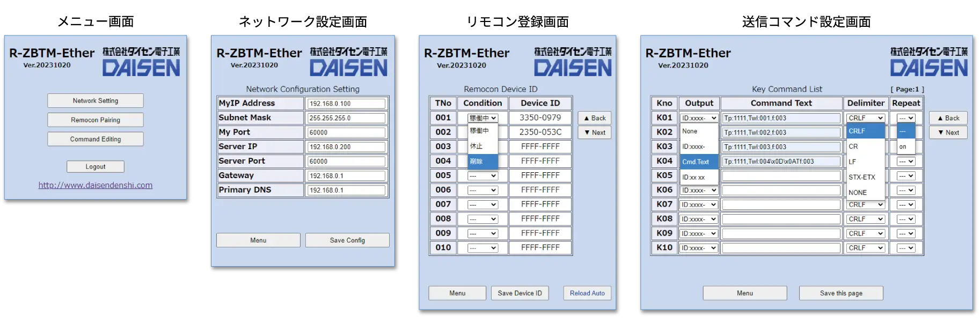Click Save this page button

click(x=841, y=293)
